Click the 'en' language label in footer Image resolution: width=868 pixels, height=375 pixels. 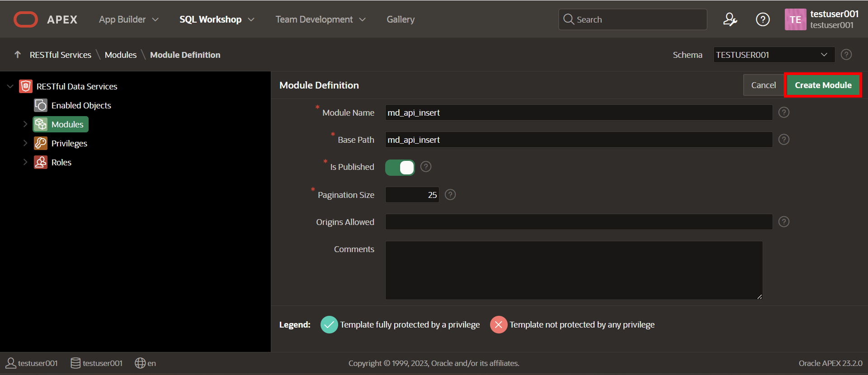(152, 363)
